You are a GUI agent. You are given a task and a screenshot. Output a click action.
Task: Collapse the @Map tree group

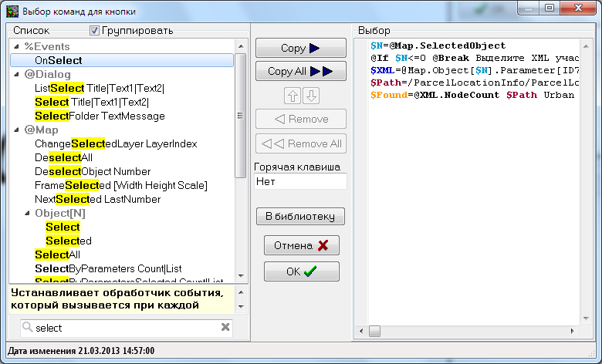coord(16,130)
